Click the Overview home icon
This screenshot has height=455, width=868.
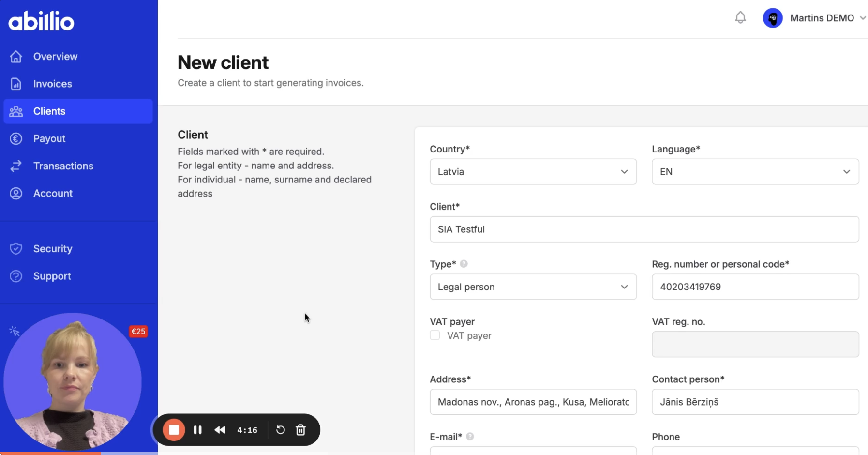coord(16,57)
